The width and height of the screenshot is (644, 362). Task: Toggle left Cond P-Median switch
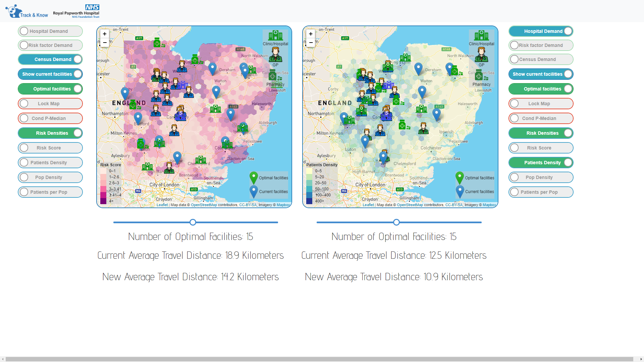point(50,118)
